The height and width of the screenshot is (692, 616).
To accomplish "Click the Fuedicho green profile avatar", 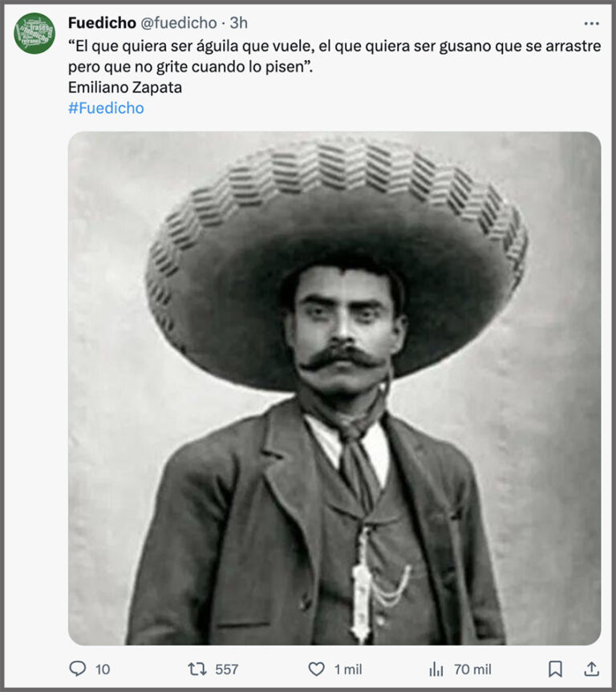I will click(34, 34).
